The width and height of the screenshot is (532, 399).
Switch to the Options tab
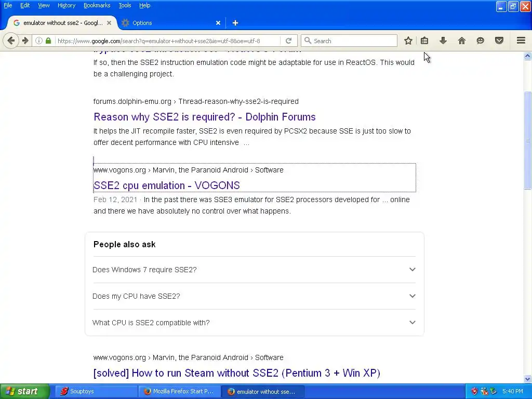coord(171,23)
